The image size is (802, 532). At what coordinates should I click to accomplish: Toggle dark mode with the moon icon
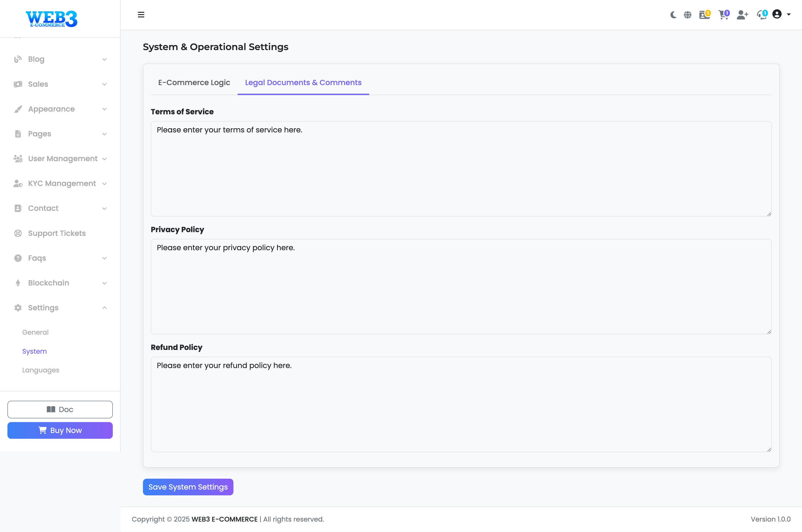[x=673, y=15]
